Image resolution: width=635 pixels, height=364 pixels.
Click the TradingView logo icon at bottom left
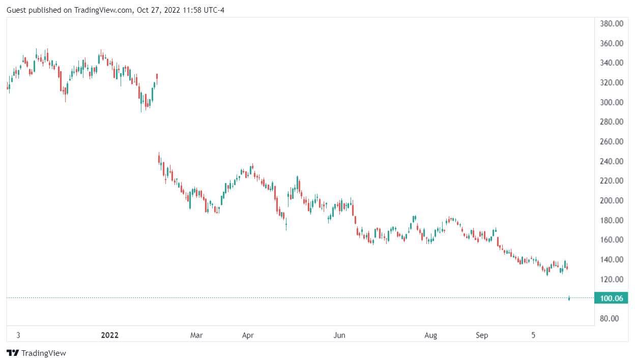point(13,353)
